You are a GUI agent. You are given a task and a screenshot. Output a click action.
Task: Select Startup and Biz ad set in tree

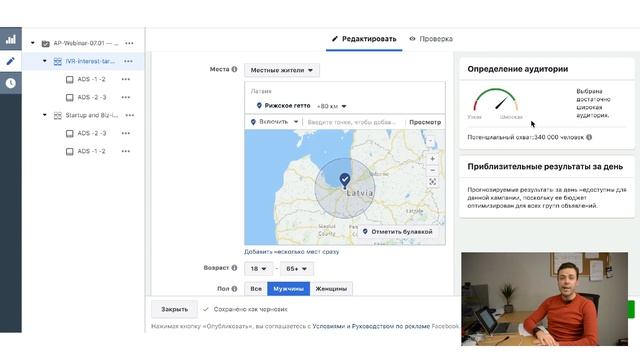click(91, 116)
